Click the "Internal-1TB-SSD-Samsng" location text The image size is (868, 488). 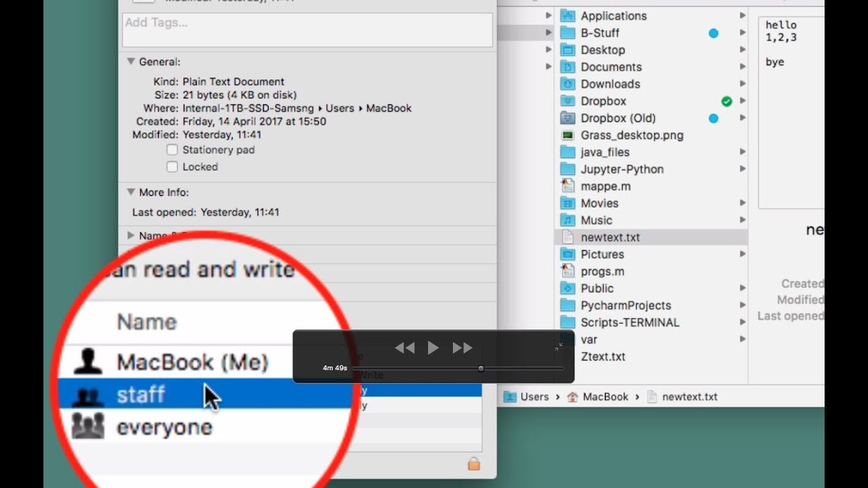point(248,108)
